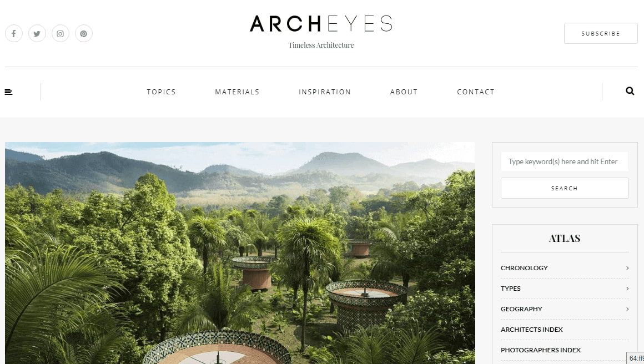Open the Pinterest social icon
Image resolution: width=644 pixels, height=364 pixels.
pyautogui.click(x=84, y=34)
